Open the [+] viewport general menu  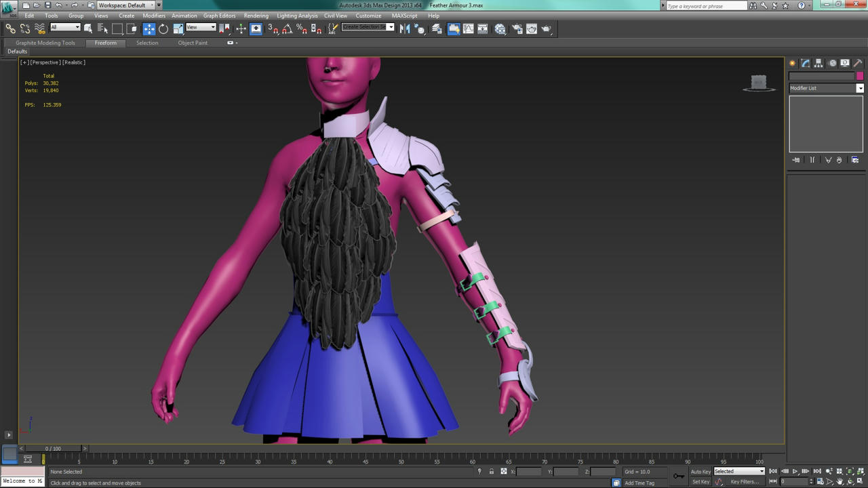[x=24, y=62]
